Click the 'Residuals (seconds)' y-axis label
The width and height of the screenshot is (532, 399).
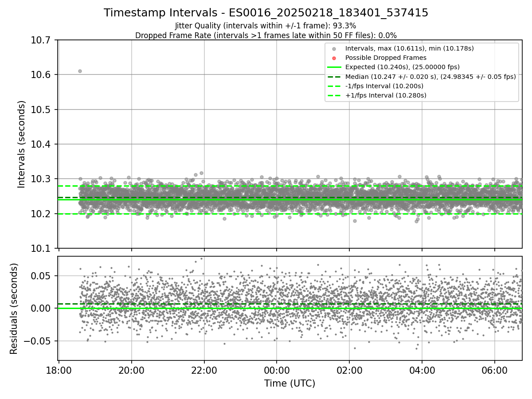(14, 309)
